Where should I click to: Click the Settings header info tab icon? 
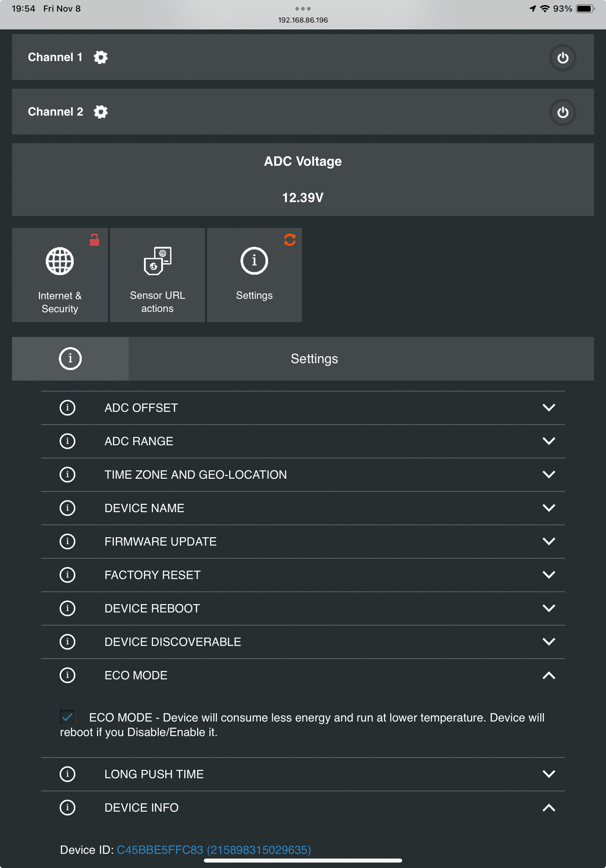pyautogui.click(x=70, y=358)
